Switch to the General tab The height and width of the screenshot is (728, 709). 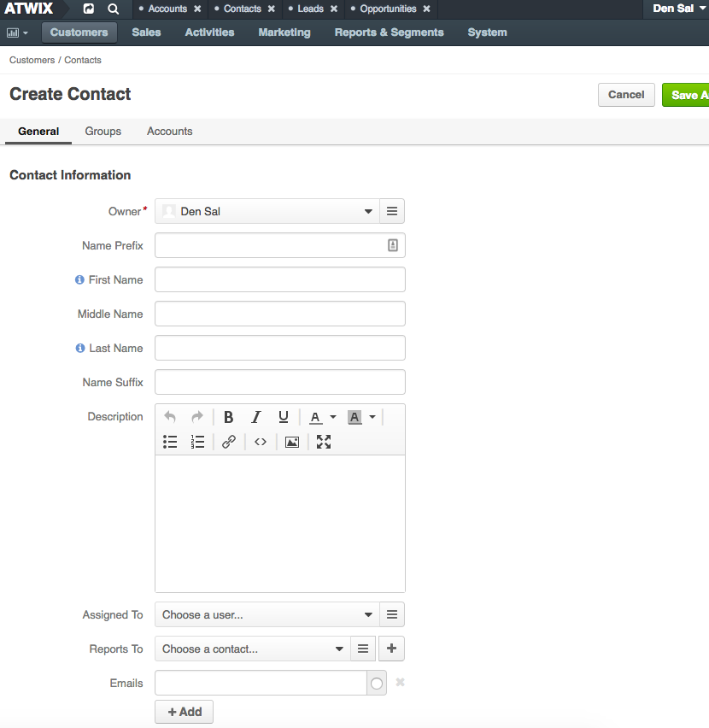[x=38, y=132]
